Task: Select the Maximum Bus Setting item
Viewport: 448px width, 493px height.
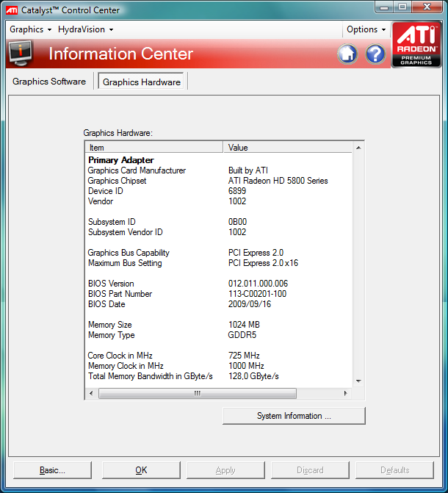Action: point(125,263)
